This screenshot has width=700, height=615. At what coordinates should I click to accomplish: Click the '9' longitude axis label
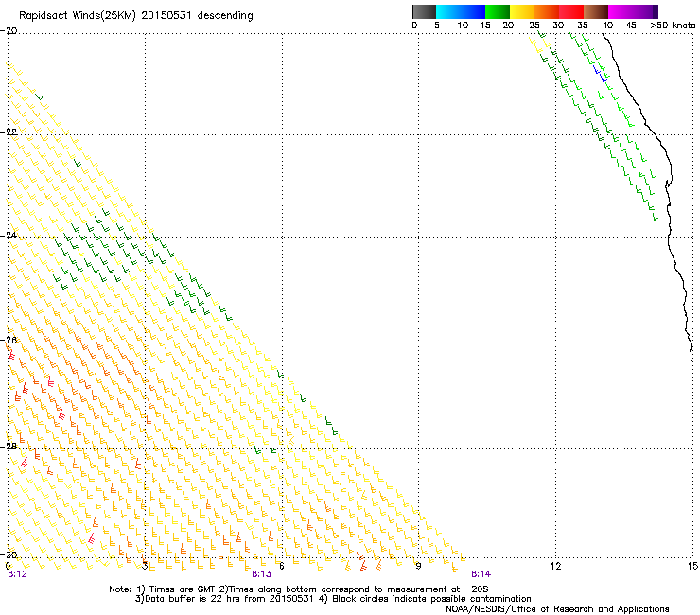[418, 566]
